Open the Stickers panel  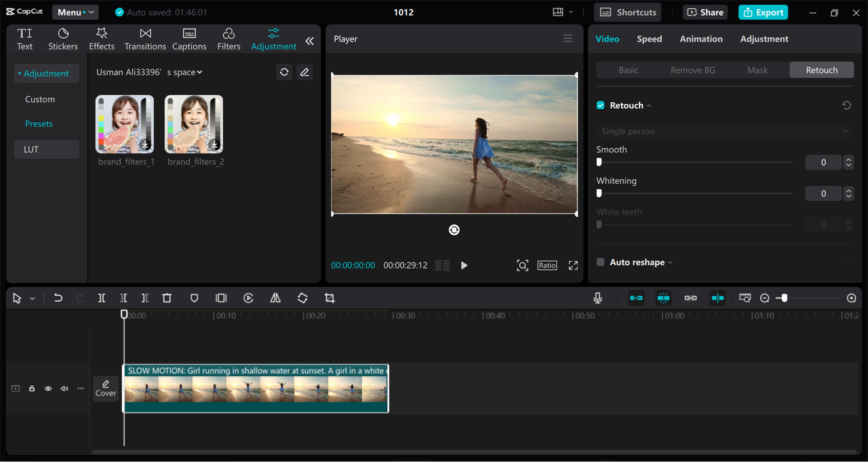(x=63, y=39)
